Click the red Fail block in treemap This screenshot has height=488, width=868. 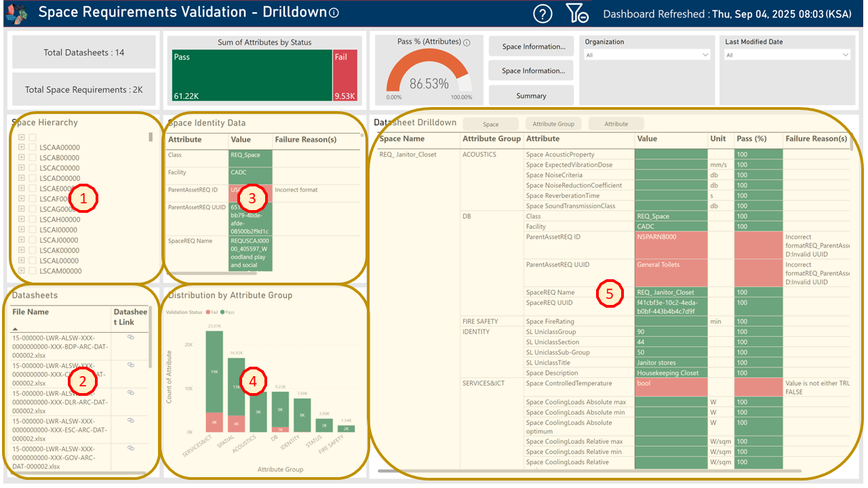pyautogui.click(x=344, y=76)
